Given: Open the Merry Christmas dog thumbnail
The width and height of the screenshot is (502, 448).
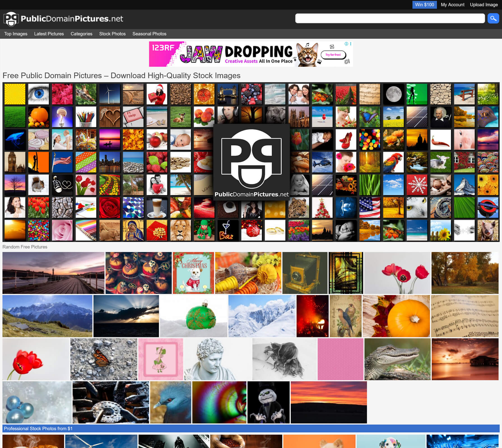Looking at the screenshot, I should pos(193,273).
